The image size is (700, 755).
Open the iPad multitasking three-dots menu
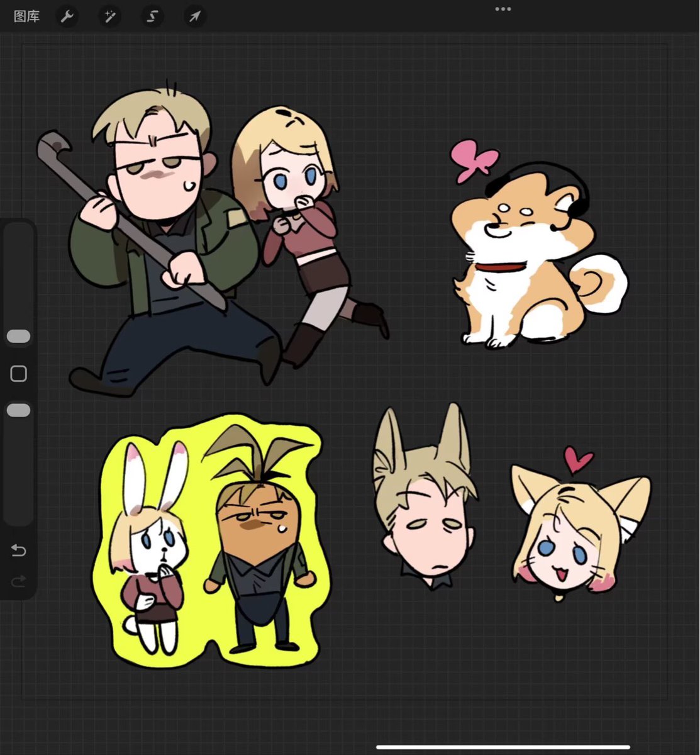pyautogui.click(x=503, y=9)
